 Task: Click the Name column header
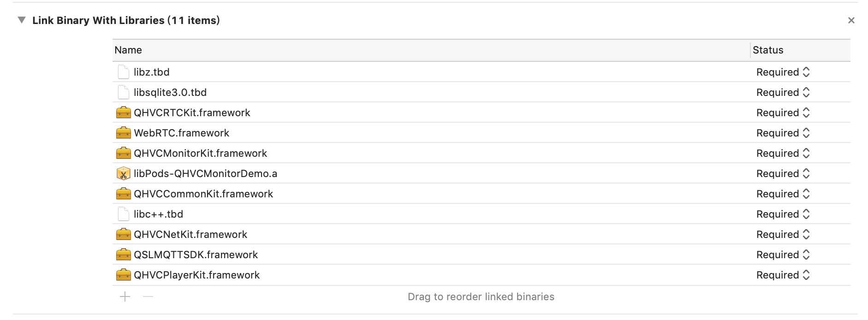point(431,50)
